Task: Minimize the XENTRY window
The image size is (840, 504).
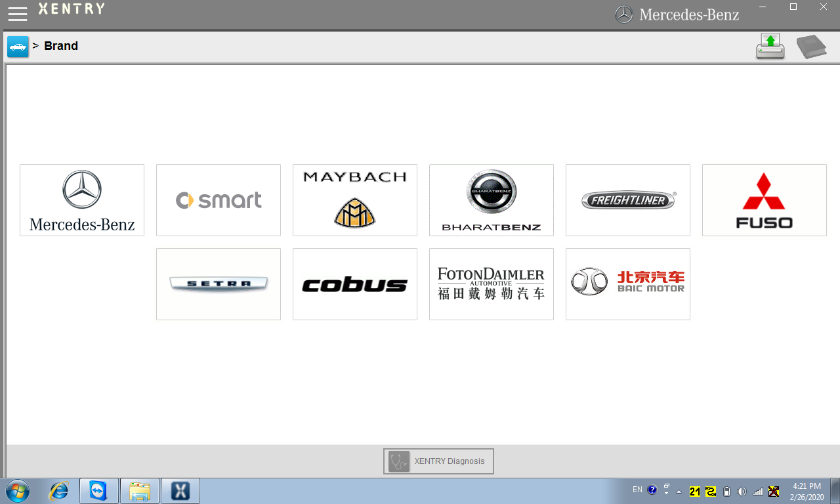Action: (x=763, y=7)
